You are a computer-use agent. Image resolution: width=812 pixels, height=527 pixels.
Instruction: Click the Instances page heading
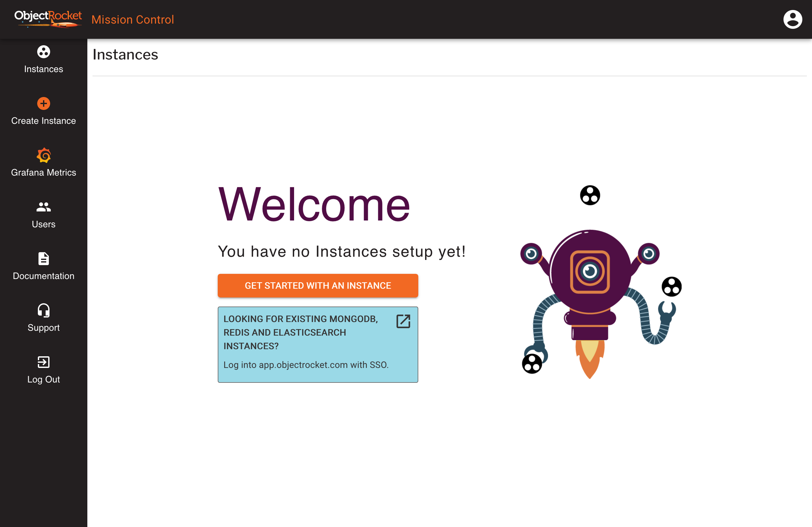[125, 55]
